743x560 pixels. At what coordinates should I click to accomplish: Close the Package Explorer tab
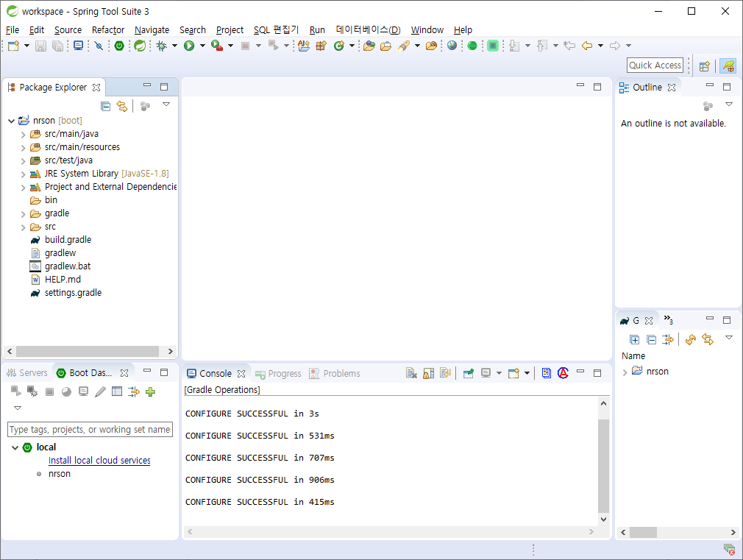pos(96,88)
